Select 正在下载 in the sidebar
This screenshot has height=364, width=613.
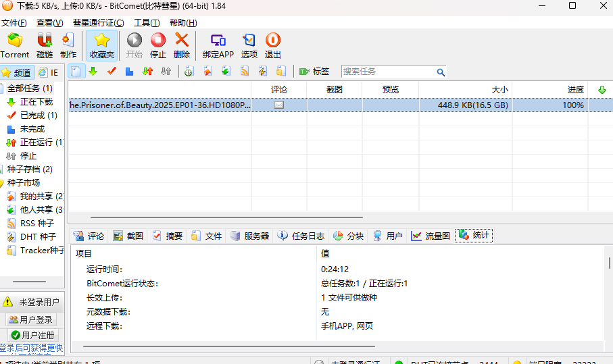point(36,102)
